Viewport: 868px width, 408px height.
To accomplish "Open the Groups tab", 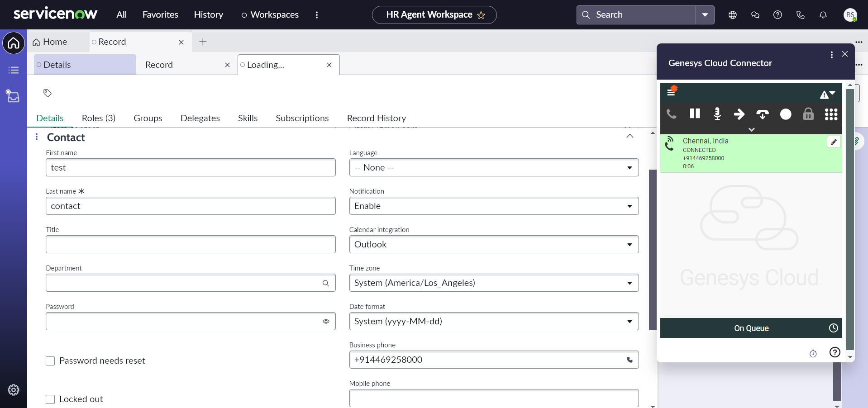I will pos(148,118).
